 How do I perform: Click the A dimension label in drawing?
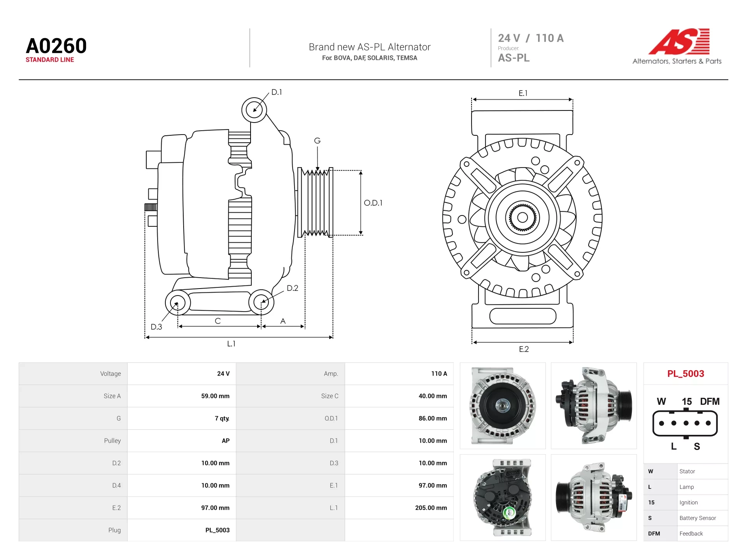tap(283, 321)
